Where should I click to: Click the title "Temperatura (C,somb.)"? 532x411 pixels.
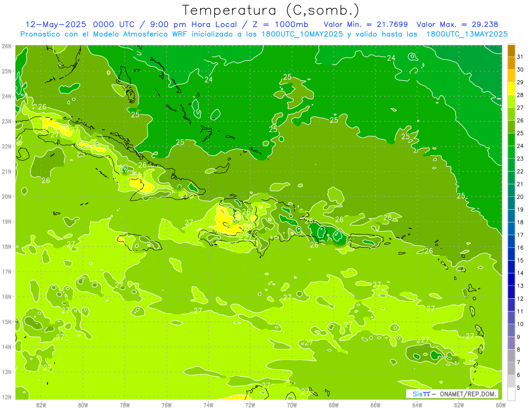[271, 10]
